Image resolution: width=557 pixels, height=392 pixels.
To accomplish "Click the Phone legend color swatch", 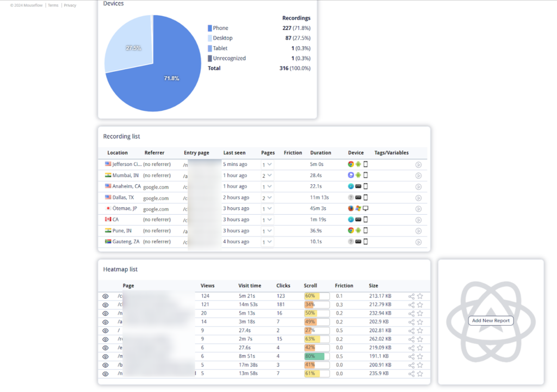I will 209,28.
